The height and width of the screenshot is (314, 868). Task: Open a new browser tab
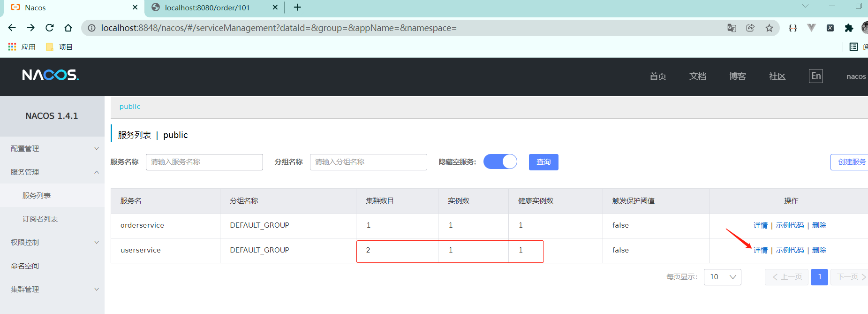(x=297, y=8)
